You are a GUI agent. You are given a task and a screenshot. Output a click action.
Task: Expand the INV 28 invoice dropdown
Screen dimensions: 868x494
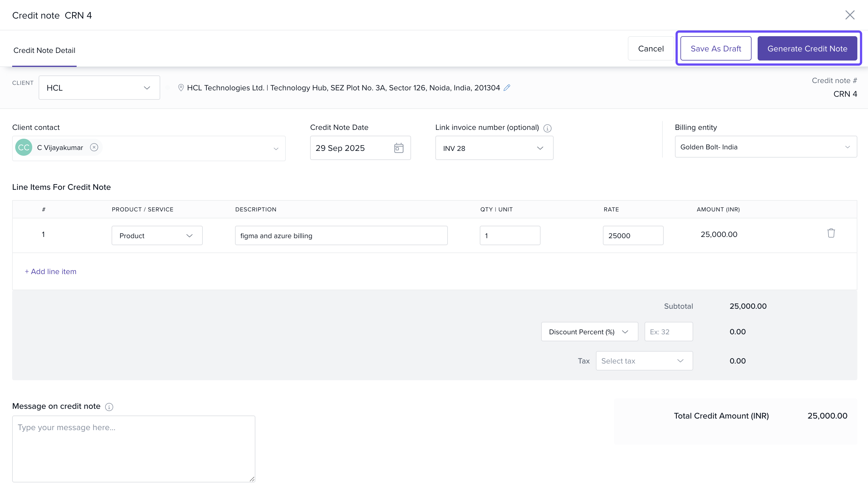click(494, 148)
